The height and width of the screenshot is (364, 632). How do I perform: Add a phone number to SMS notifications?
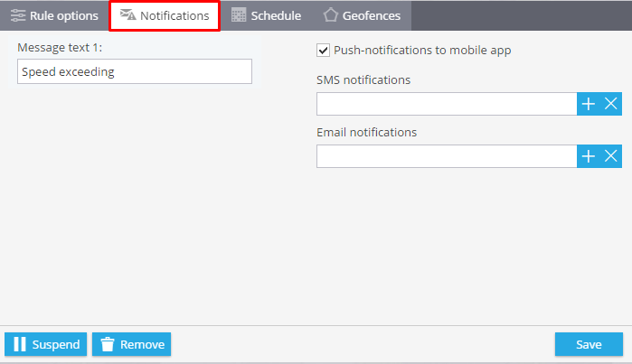pos(589,104)
